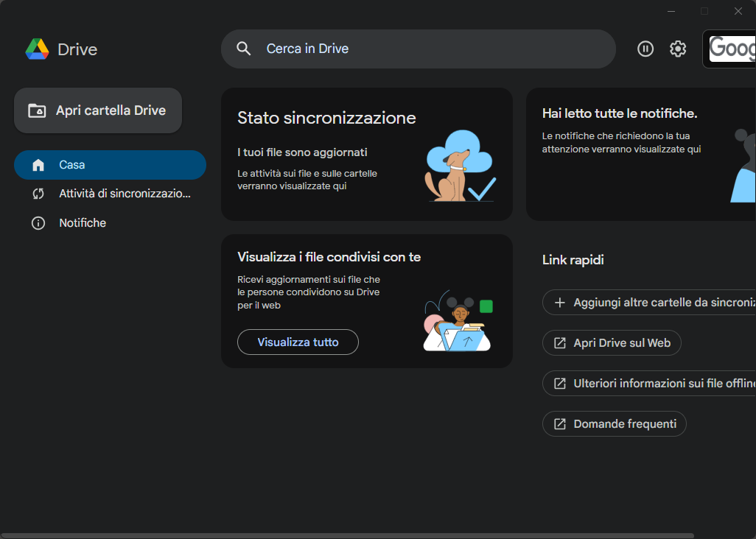The height and width of the screenshot is (539, 756).
Task: Open Domande frequenti
Action: pyautogui.click(x=614, y=423)
